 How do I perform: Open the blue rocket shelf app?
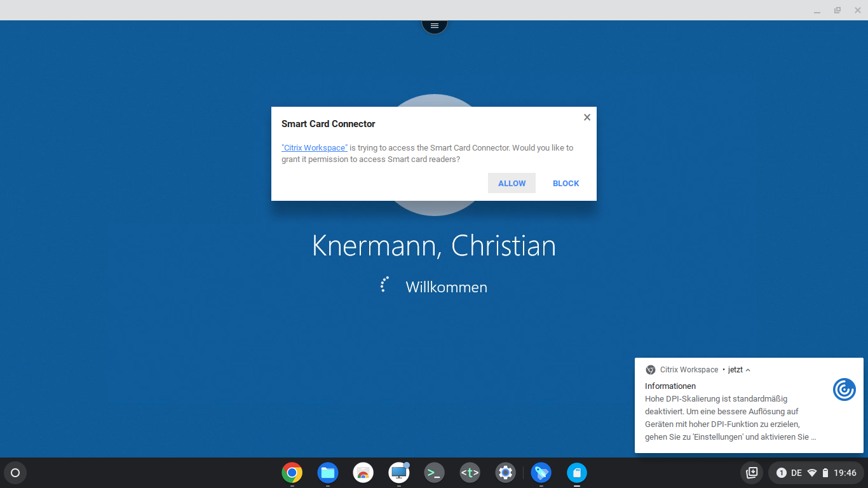(x=541, y=473)
